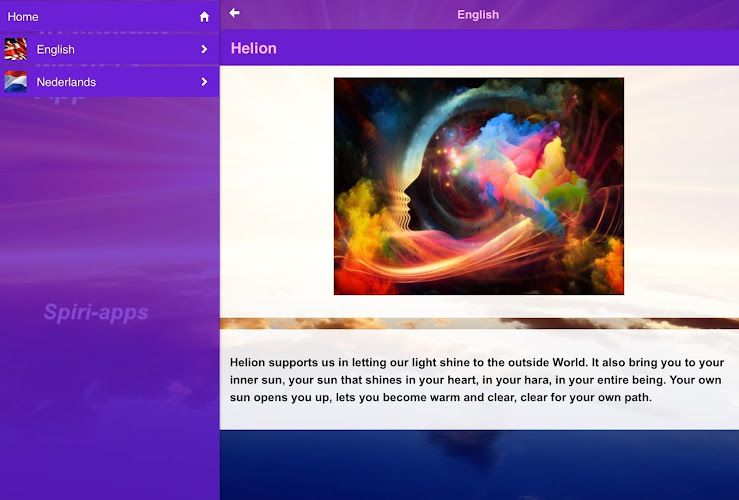
Task: Click the Helion description paragraph
Action: point(476,380)
